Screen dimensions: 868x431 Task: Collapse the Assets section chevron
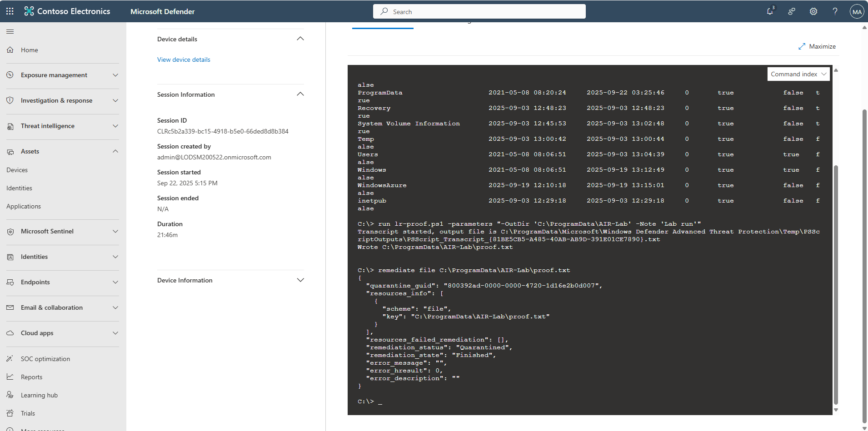tap(115, 151)
